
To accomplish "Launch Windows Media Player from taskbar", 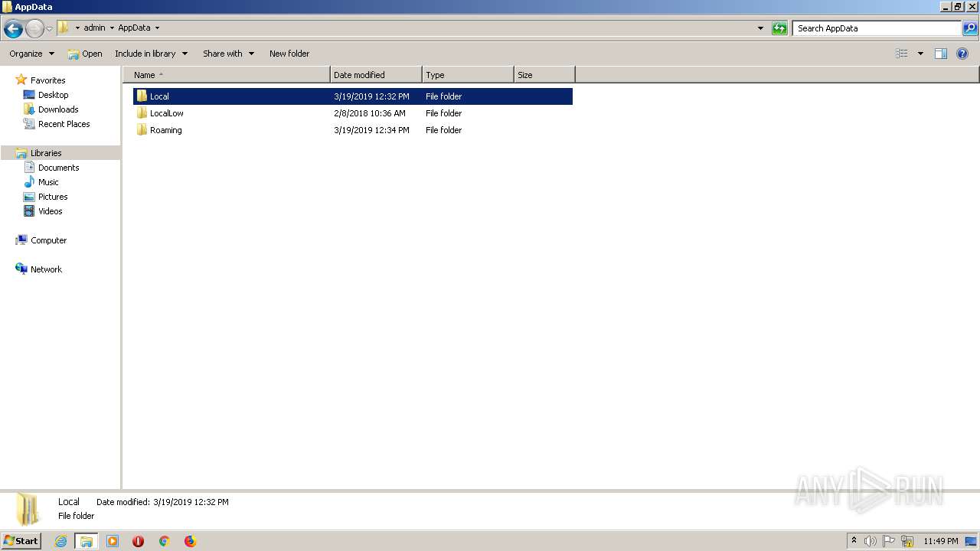I will click(x=113, y=541).
